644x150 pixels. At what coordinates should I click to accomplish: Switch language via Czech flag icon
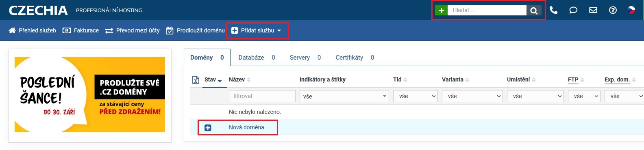click(631, 10)
